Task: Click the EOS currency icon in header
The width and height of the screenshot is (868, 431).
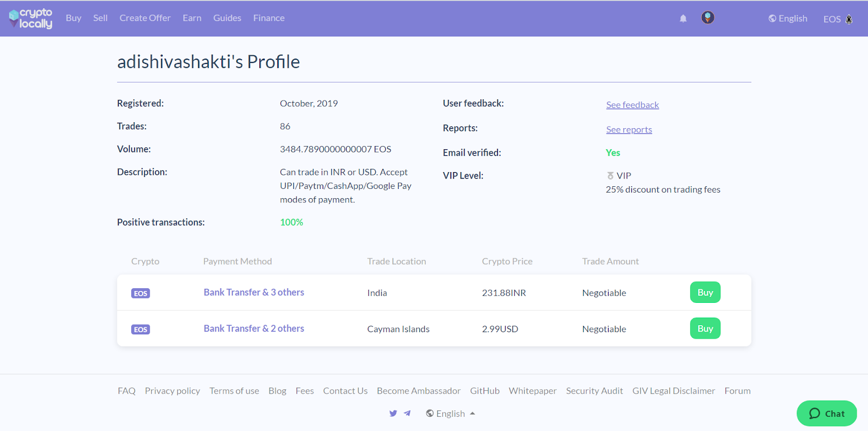Action: [x=849, y=19]
